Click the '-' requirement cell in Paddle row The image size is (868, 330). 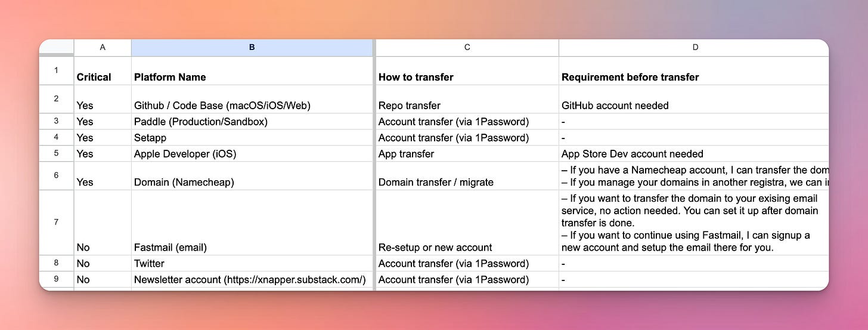(x=694, y=121)
